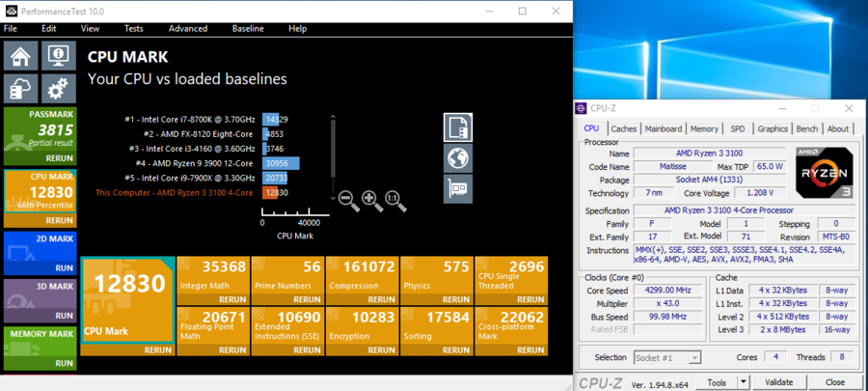Screen dimensions: 868x391
Task: Select the CPU tab in CPU-Z
Action: tap(592, 128)
